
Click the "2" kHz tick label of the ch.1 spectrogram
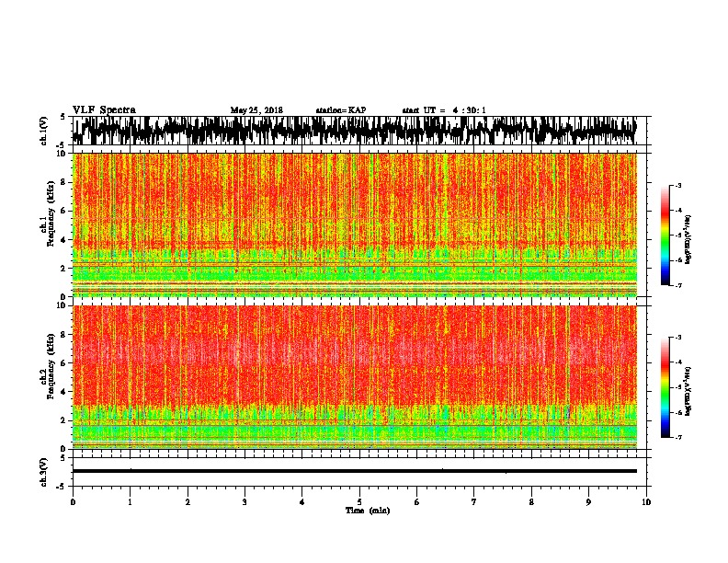point(63,268)
